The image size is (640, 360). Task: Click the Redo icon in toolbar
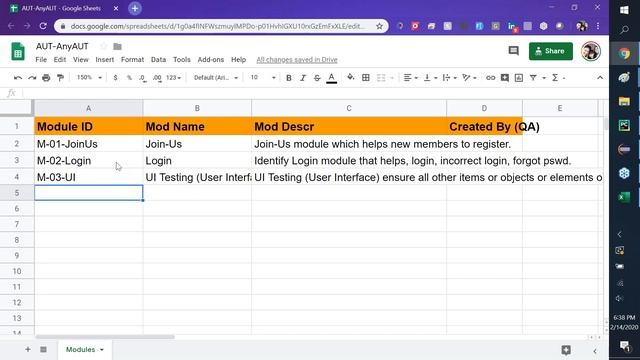click(x=32, y=78)
